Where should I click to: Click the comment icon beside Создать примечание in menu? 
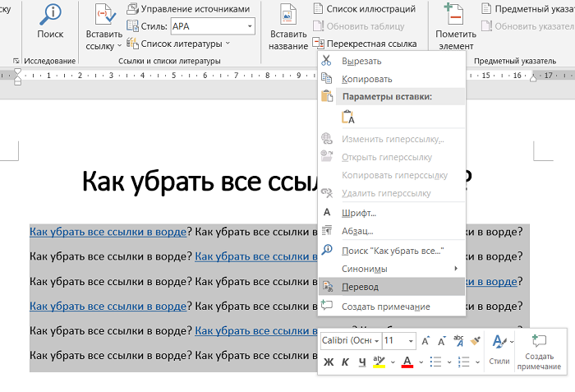point(326,305)
